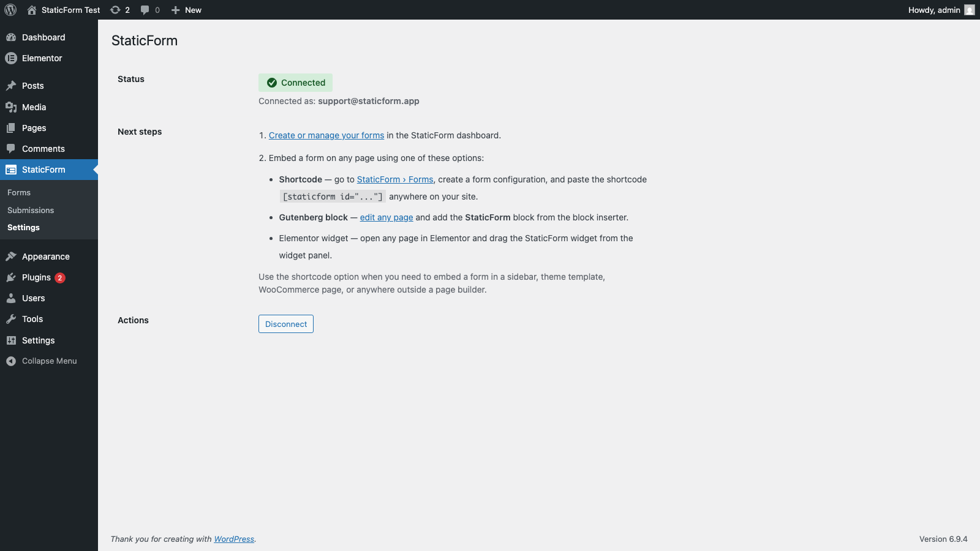Screen dimensions: 980x551
Task: Click the Comments speech bubble sidebar icon
Action: (11, 149)
